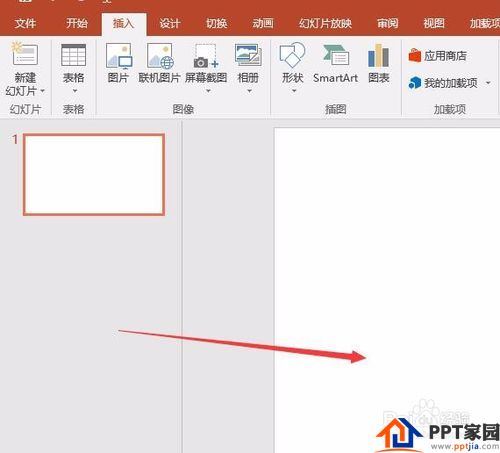Expand the Shapes (形状) dropdown arrow

(x=294, y=91)
